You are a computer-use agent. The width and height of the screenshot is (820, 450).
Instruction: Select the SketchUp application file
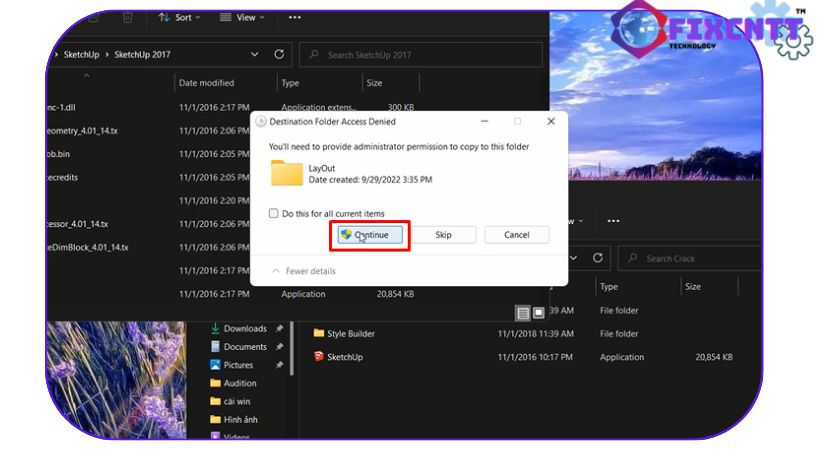(345, 357)
